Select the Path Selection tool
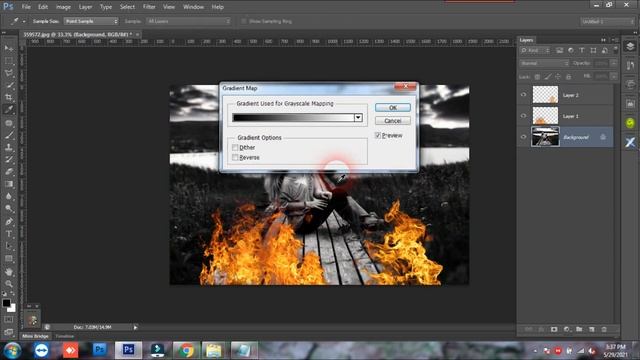The height and width of the screenshot is (360, 640). tap(9, 246)
